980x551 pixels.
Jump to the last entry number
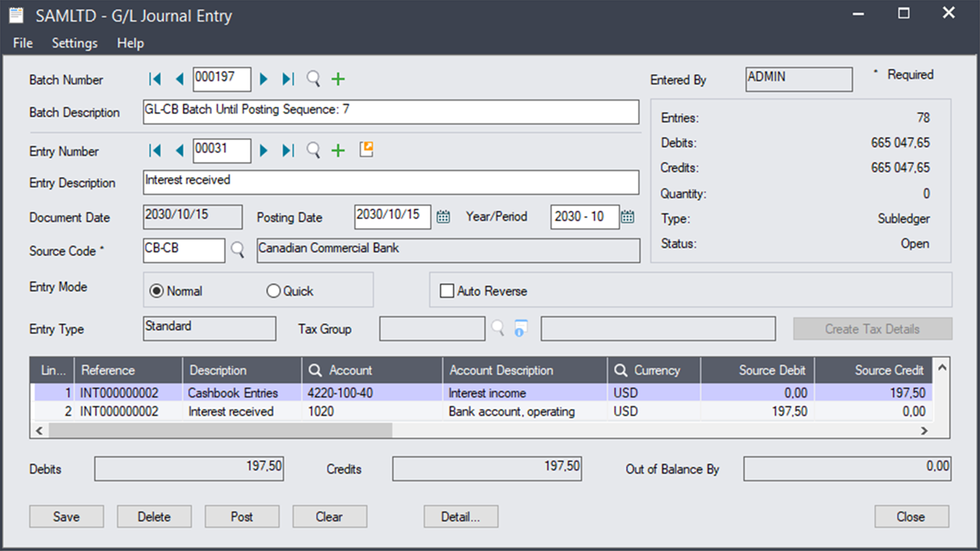coord(287,151)
